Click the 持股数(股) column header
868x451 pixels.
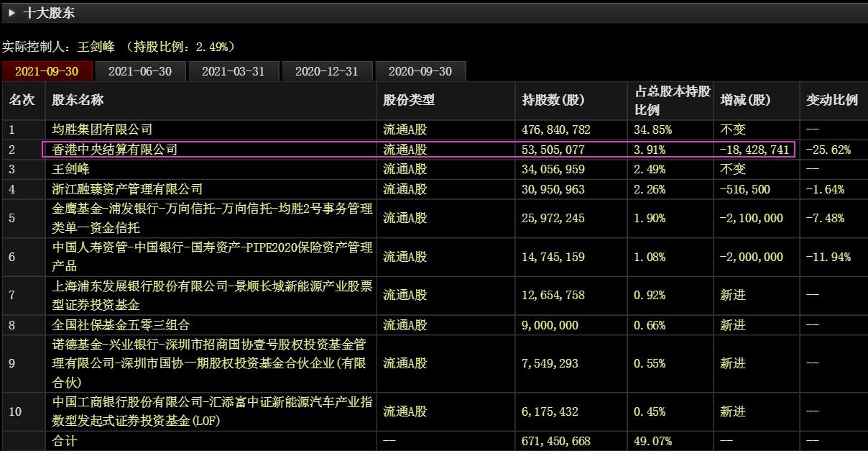(553, 101)
